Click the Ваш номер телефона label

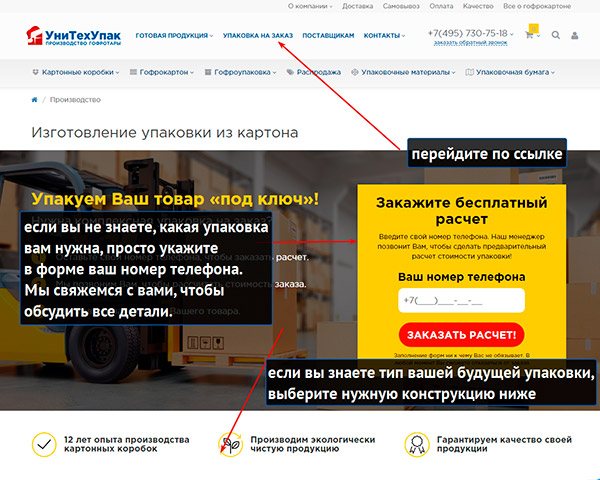pos(461,277)
